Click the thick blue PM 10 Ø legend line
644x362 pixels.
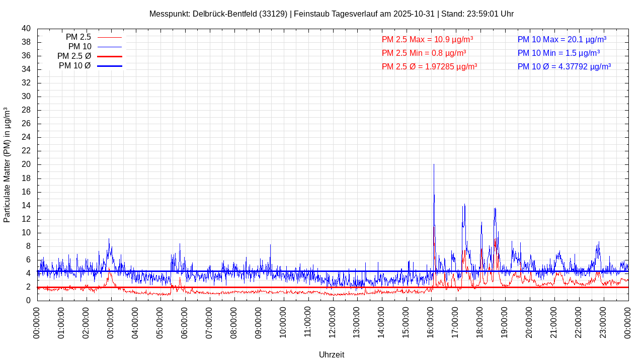point(109,66)
